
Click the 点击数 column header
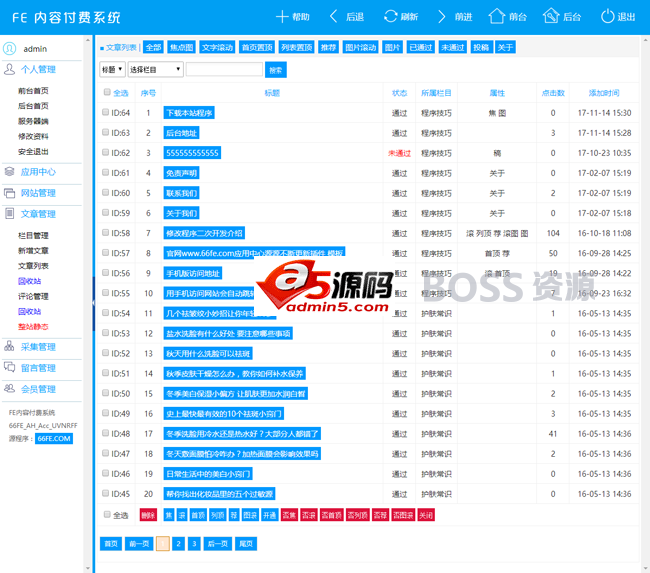(x=553, y=93)
